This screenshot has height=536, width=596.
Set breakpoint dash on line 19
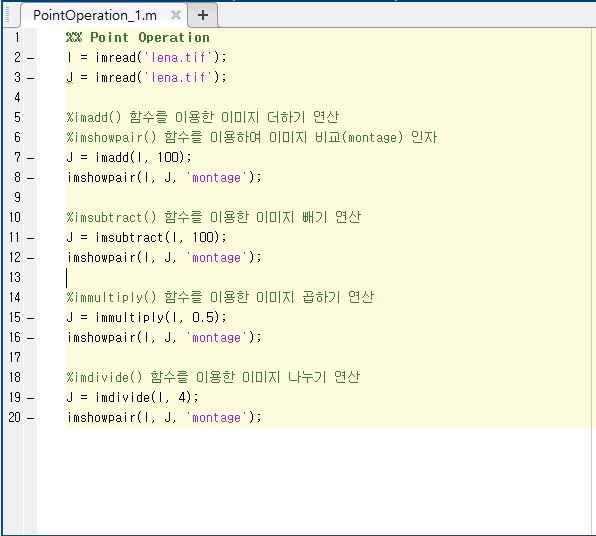coord(31,398)
